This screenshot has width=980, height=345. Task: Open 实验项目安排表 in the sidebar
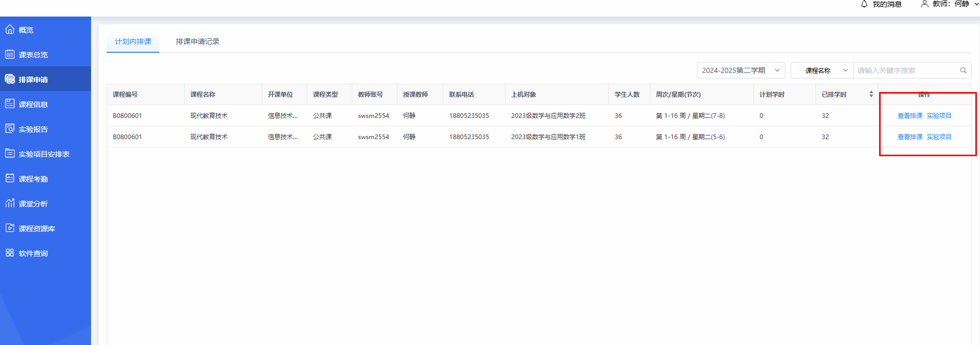[x=44, y=154]
